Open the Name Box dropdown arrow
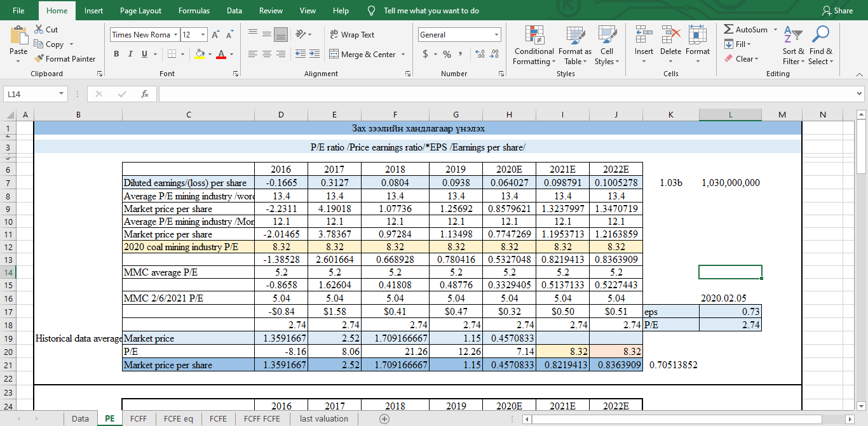Image resolution: width=868 pixels, height=426 pixels. pyautogui.click(x=61, y=94)
